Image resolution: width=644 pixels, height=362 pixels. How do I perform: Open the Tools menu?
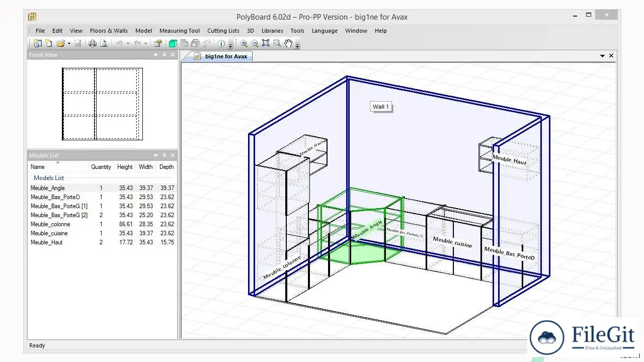[297, 31]
